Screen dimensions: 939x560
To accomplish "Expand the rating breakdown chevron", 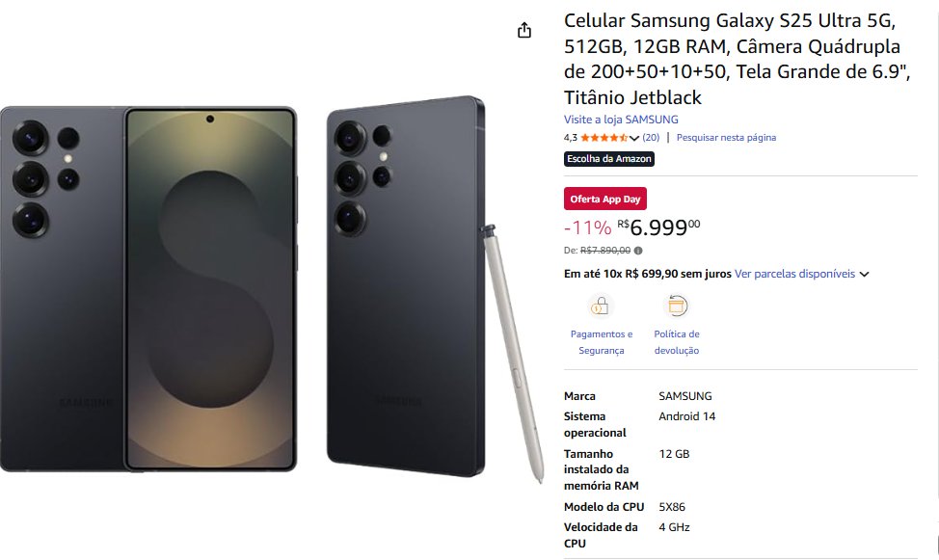I will 634,139.
